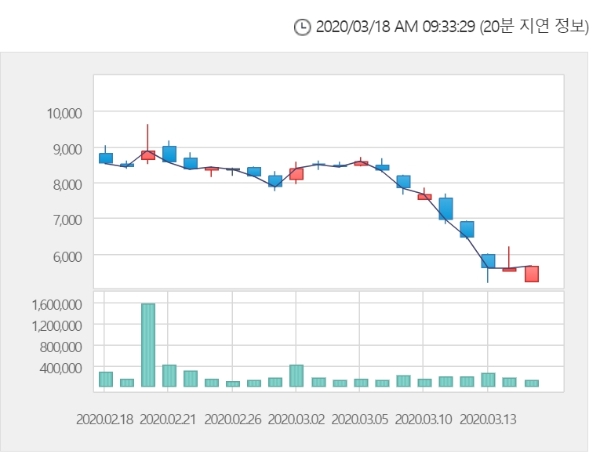
Task: Click the 800,000 volume axis label
Action: (61, 347)
